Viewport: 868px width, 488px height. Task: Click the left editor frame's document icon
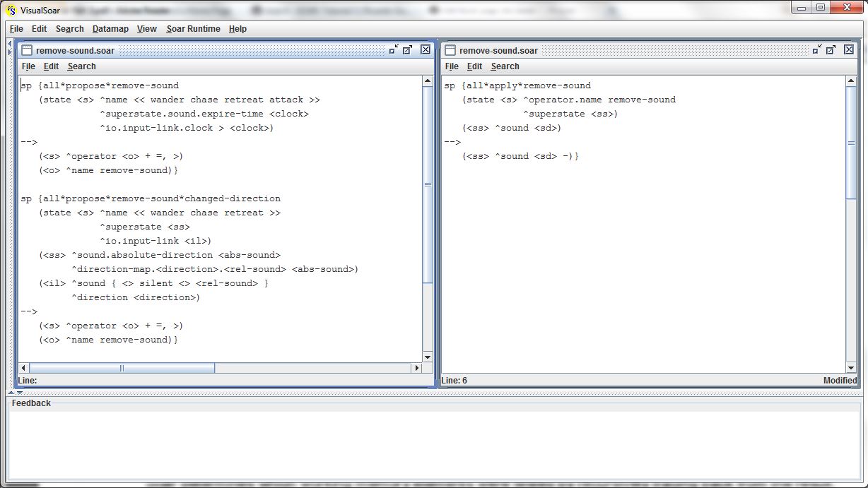tap(27, 50)
